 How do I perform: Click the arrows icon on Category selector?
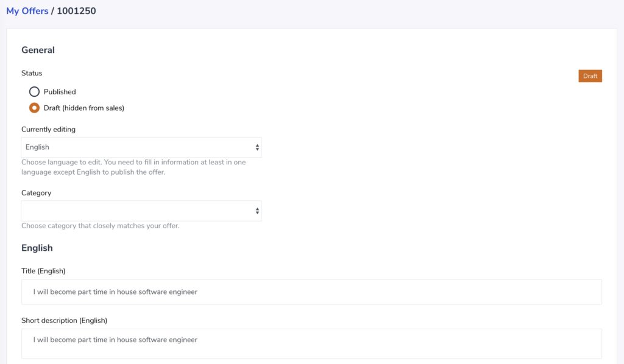point(257,211)
